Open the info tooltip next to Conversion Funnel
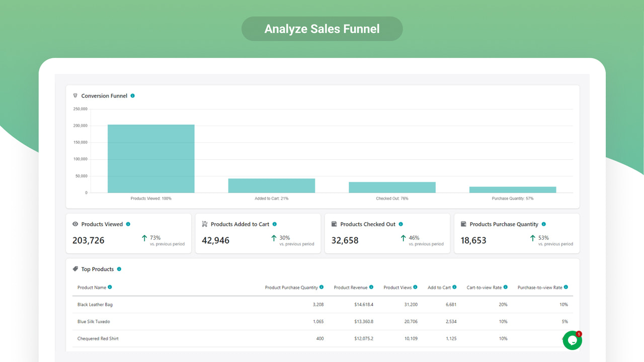Viewport: 644px width, 362px height. pyautogui.click(x=132, y=96)
